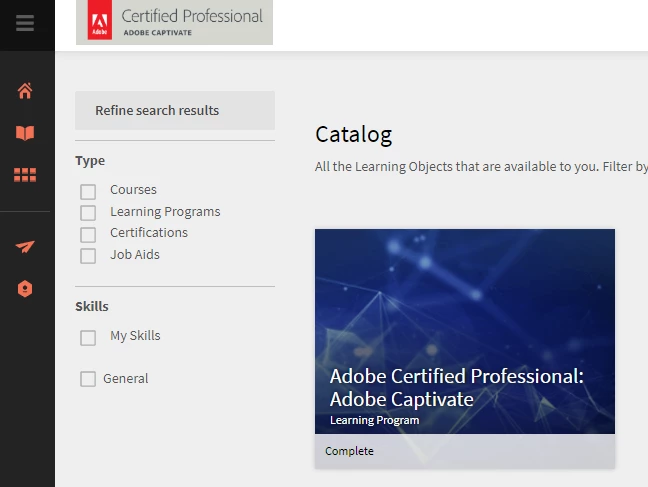
Task: Tick the Courses checkbox
Action: 88,192
